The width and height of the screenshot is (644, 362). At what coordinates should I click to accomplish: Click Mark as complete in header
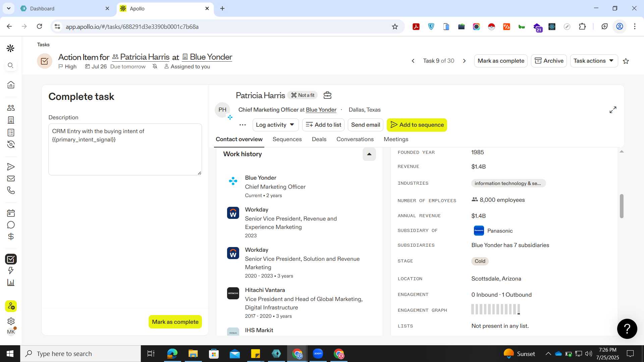pos(501,61)
